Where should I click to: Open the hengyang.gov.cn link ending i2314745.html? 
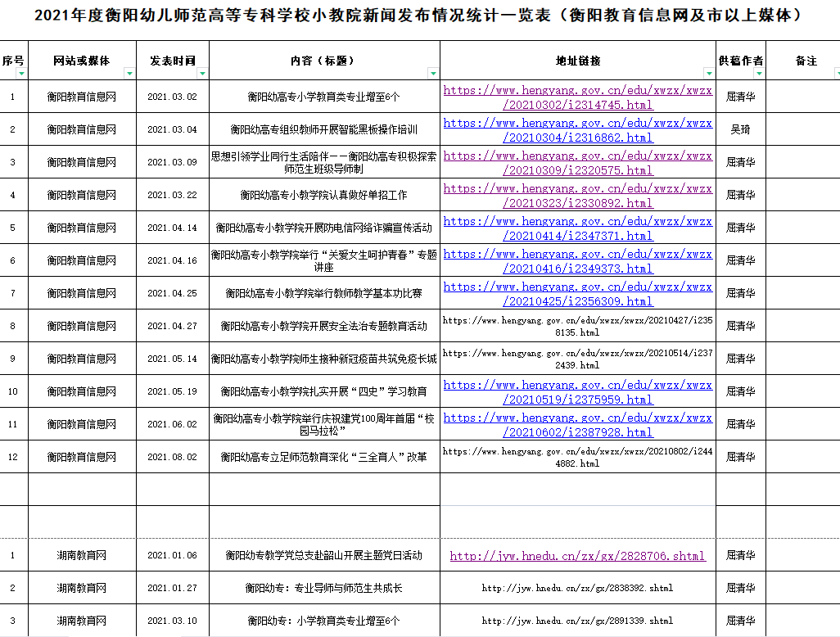(577, 97)
